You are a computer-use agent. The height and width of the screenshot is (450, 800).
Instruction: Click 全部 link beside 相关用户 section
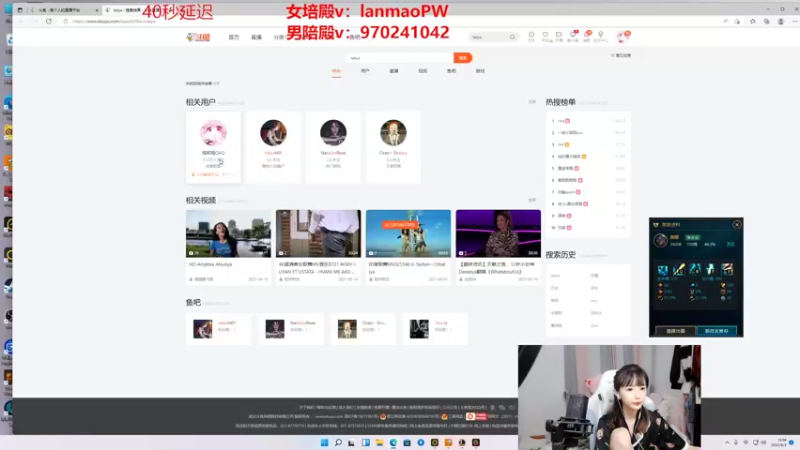point(532,102)
